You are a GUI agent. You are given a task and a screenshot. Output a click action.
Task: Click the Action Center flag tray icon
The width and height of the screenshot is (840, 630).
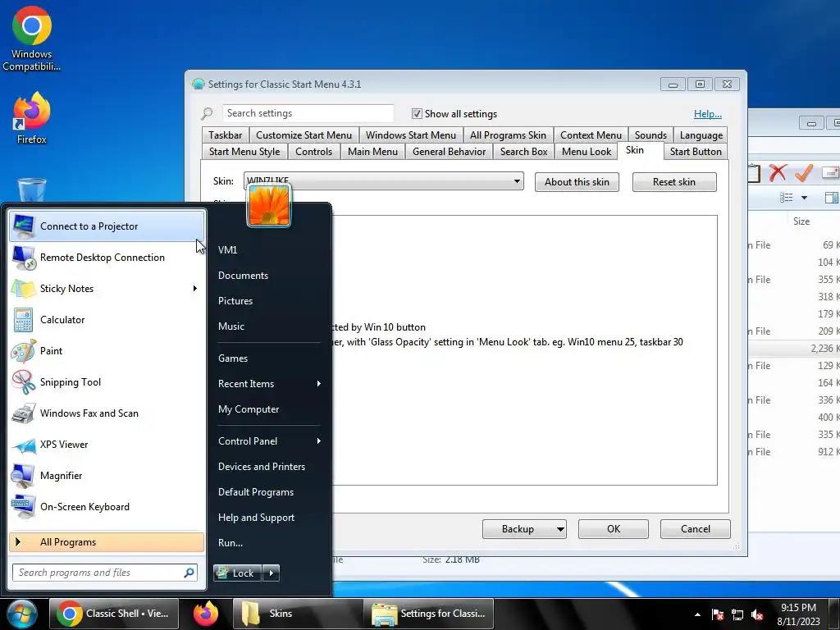[x=717, y=615]
